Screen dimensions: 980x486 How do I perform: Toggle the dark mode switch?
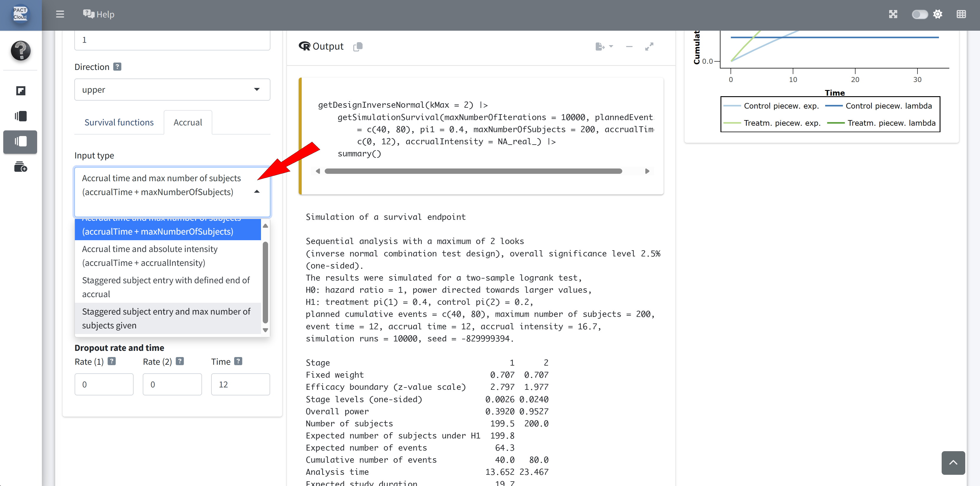click(920, 14)
